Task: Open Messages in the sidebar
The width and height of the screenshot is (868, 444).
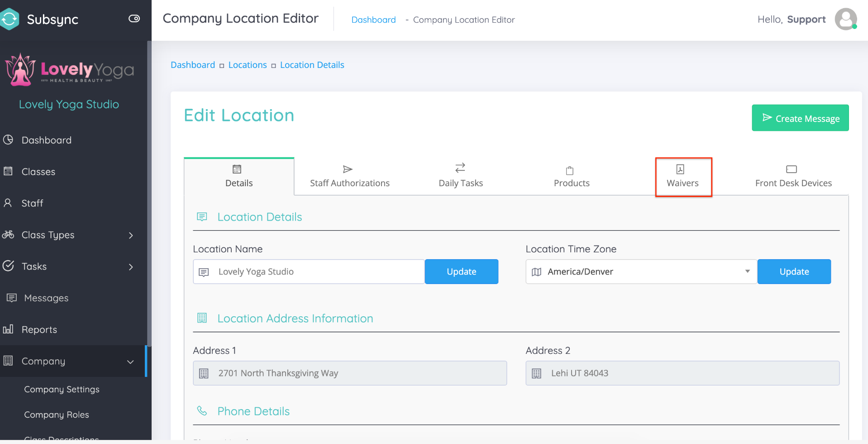Action: pyautogui.click(x=46, y=298)
